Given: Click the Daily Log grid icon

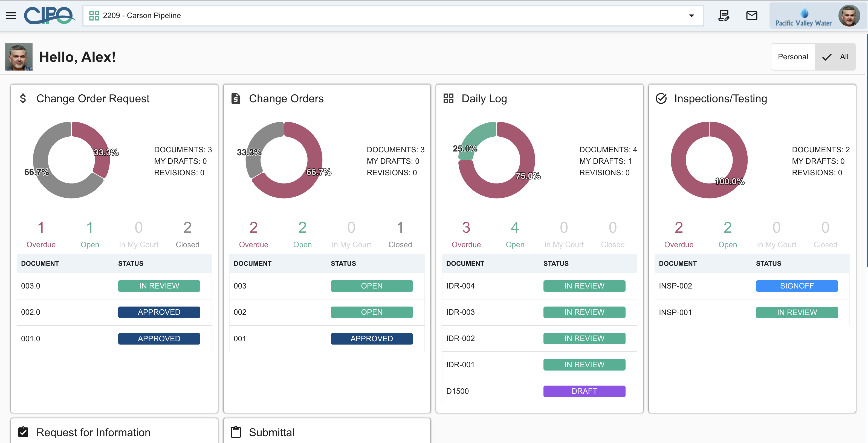Looking at the screenshot, I should 448,99.
